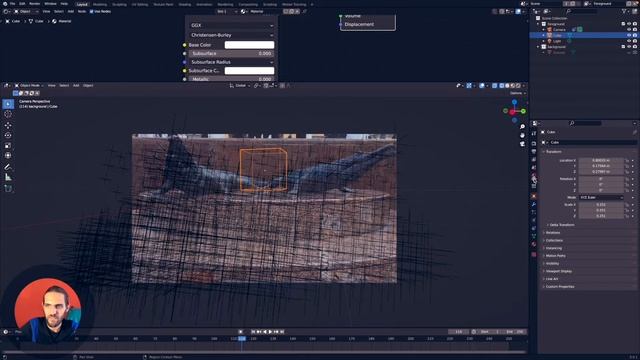Select the Select Box tool in viewport toolbar

(8, 104)
